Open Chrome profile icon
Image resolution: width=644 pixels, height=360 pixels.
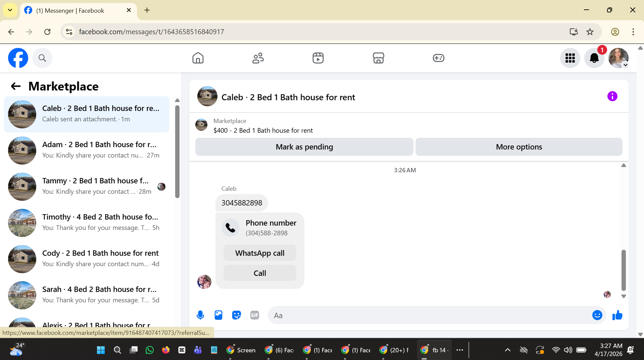coord(615,32)
